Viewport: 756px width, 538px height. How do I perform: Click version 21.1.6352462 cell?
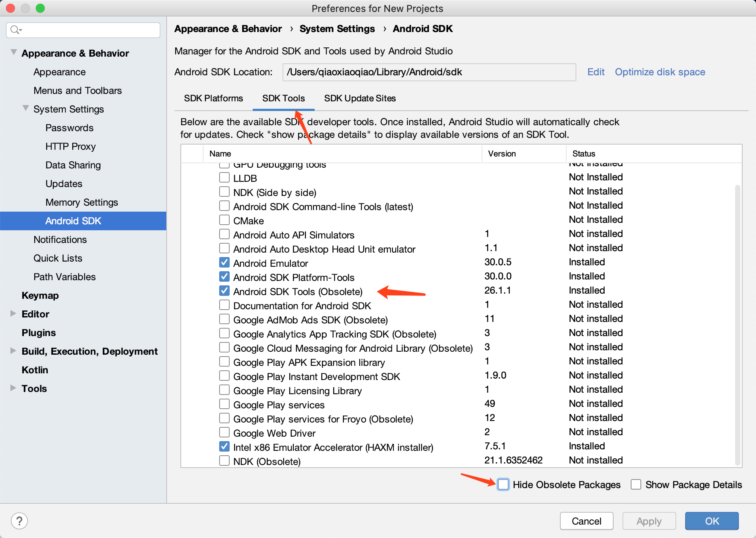513,460
